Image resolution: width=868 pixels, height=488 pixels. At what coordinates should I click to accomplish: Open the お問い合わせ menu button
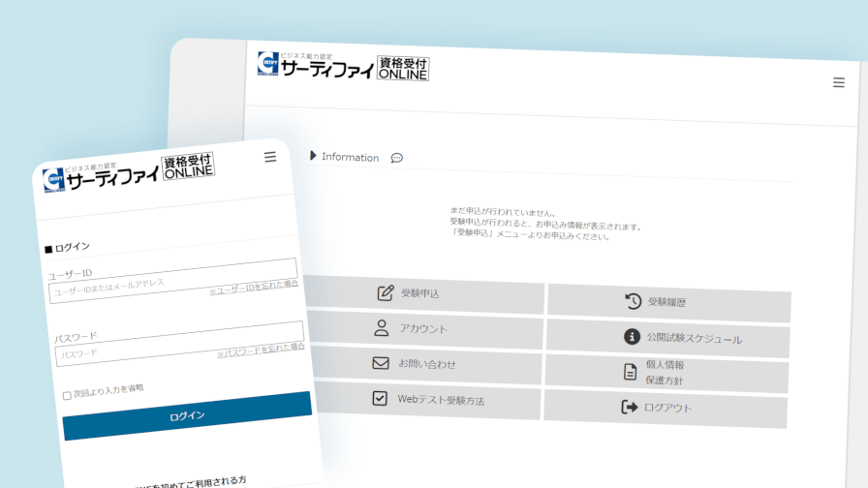(x=425, y=365)
